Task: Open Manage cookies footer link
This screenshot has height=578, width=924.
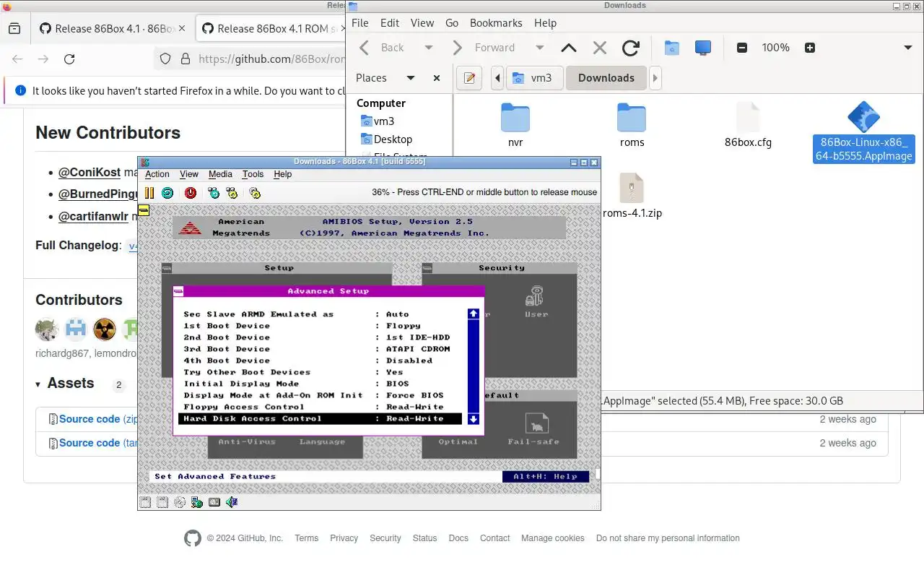Action: click(553, 538)
